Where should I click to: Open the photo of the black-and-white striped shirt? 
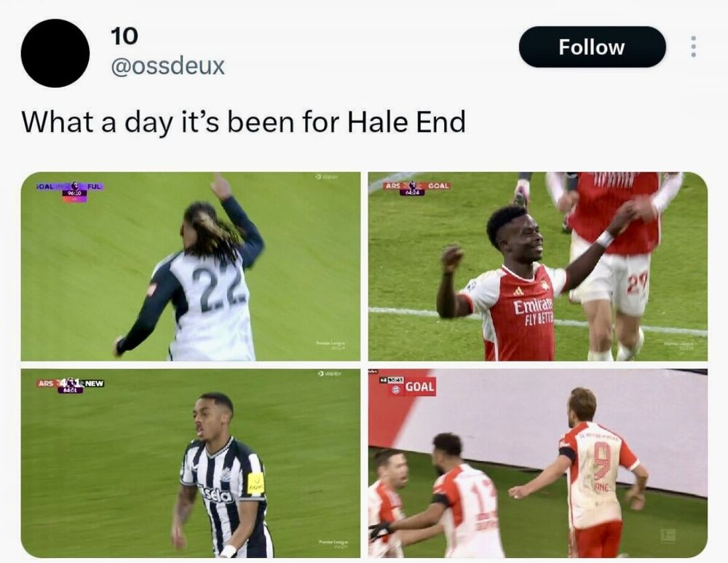coord(190,463)
